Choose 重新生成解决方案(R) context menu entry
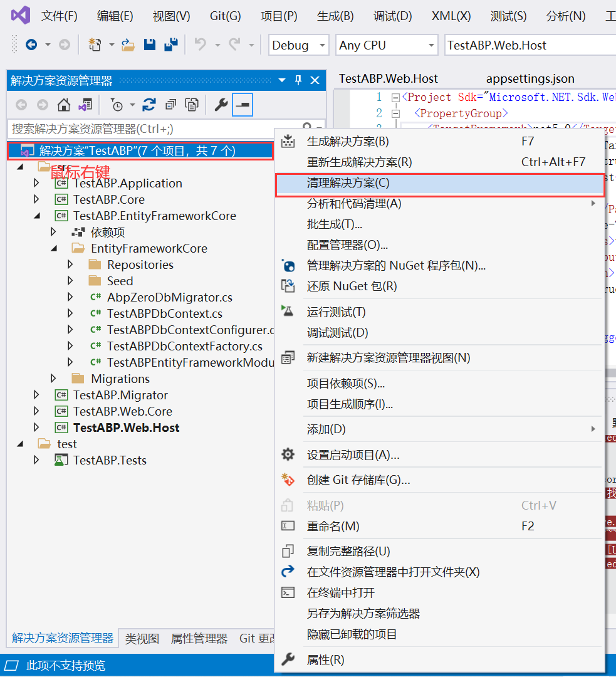Screen dimensions: 616x677 tap(439, 162)
